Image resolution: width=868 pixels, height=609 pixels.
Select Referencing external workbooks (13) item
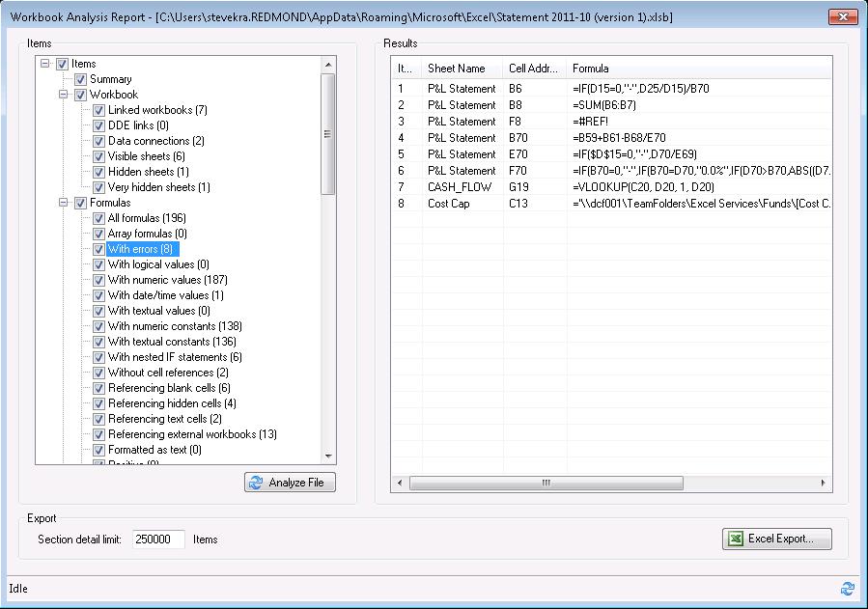click(x=193, y=434)
